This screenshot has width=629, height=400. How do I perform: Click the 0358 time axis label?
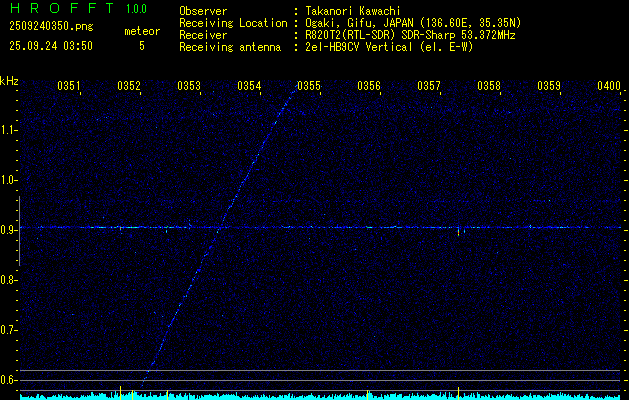point(489,86)
